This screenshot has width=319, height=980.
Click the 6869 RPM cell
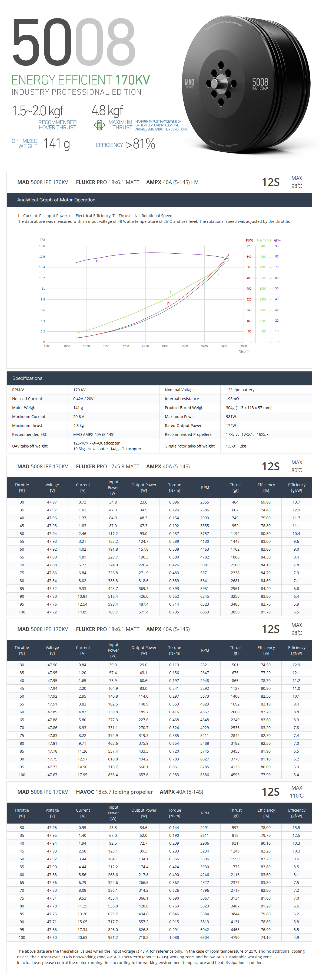pyautogui.click(x=205, y=612)
